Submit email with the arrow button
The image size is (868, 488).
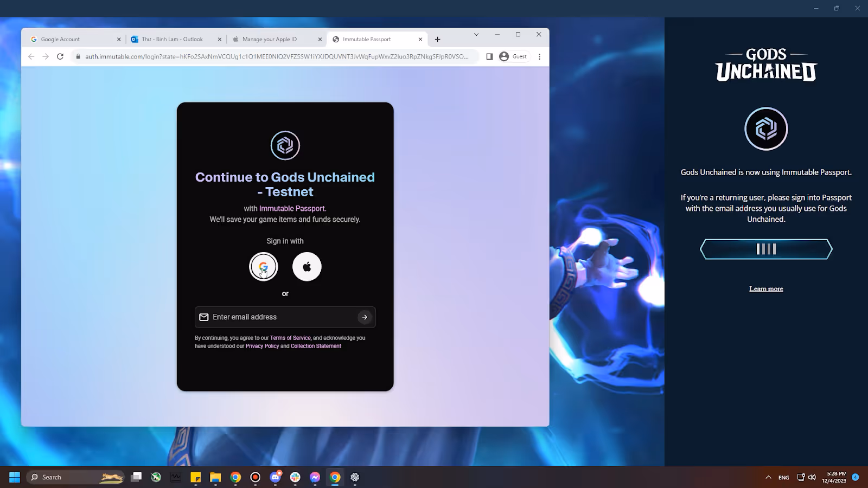(365, 317)
